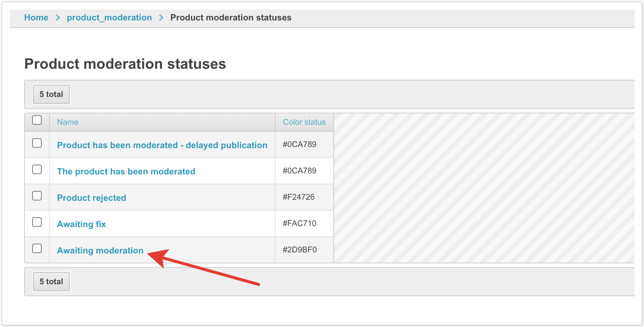Click the chevron after Home breadcrumb
This screenshot has width=644, height=327.
point(57,18)
